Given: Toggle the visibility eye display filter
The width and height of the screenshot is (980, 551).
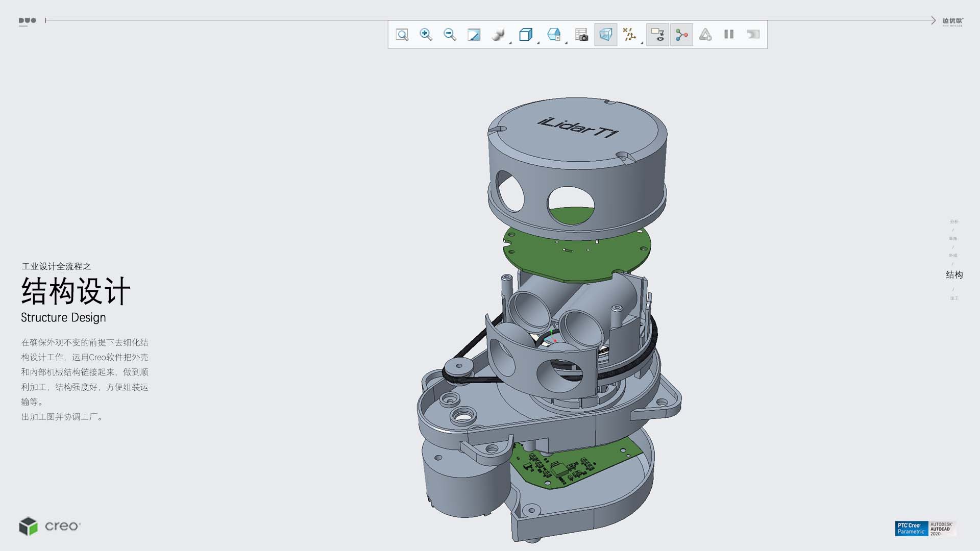Looking at the screenshot, I should (657, 35).
